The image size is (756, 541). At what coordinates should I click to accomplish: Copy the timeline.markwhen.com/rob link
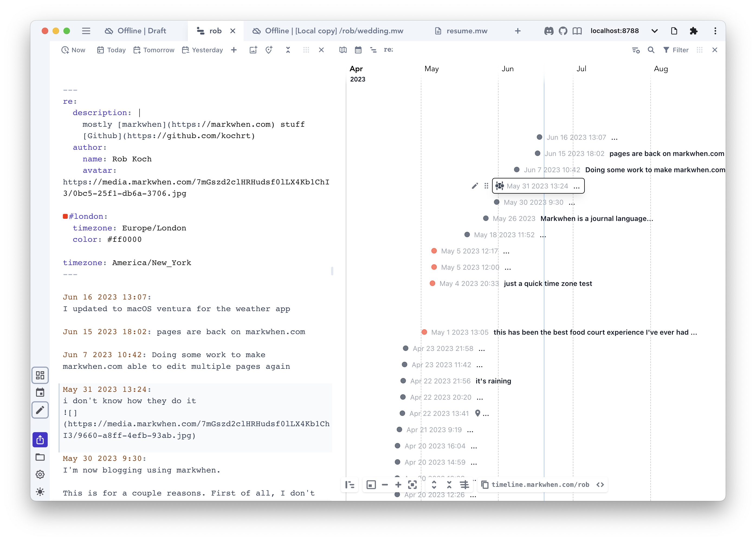[x=485, y=485]
